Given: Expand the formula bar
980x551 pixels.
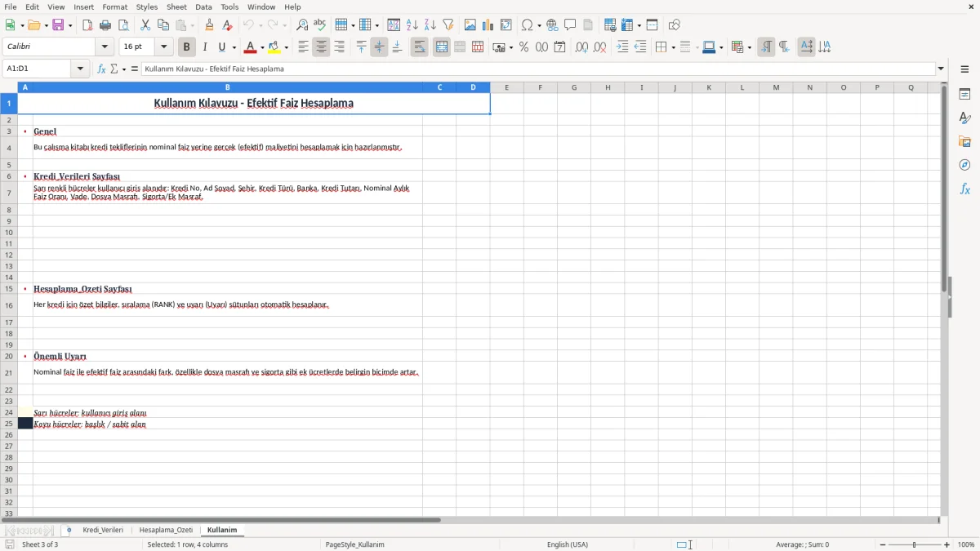Looking at the screenshot, I should coord(942,69).
